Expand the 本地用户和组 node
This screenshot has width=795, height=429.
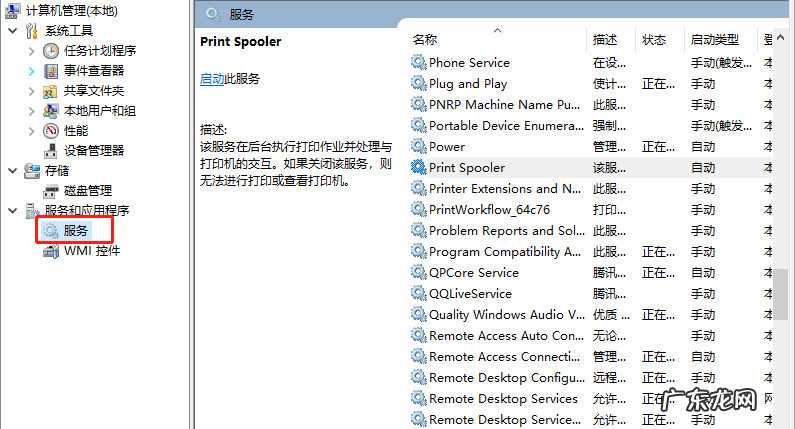[31, 111]
